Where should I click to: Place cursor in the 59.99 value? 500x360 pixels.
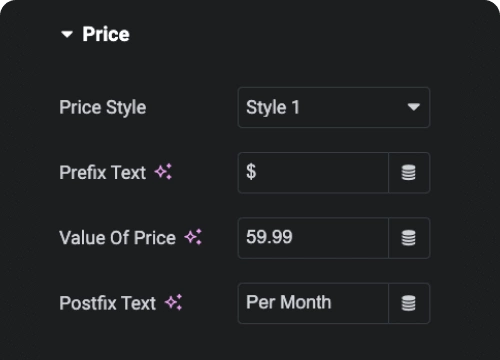pos(269,237)
